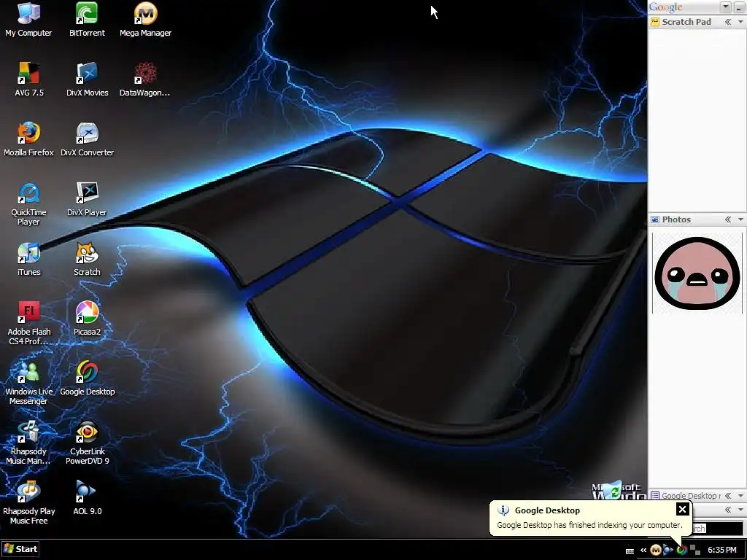Close the Google Desktop notification balloon
This screenshot has width=747, height=560.
click(x=682, y=510)
